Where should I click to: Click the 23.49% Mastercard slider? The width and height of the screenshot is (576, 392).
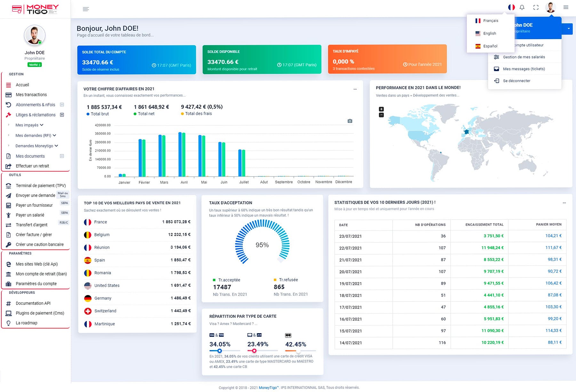pos(254,351)
